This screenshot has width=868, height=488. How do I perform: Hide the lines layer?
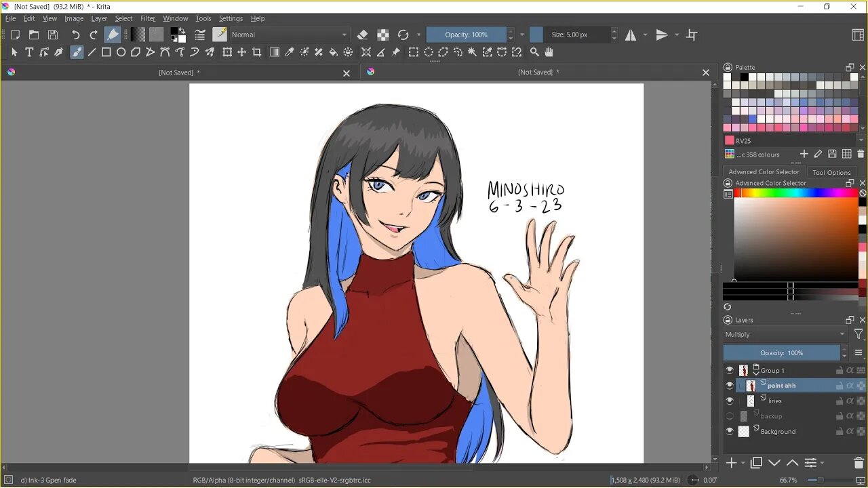coord(730,401)
